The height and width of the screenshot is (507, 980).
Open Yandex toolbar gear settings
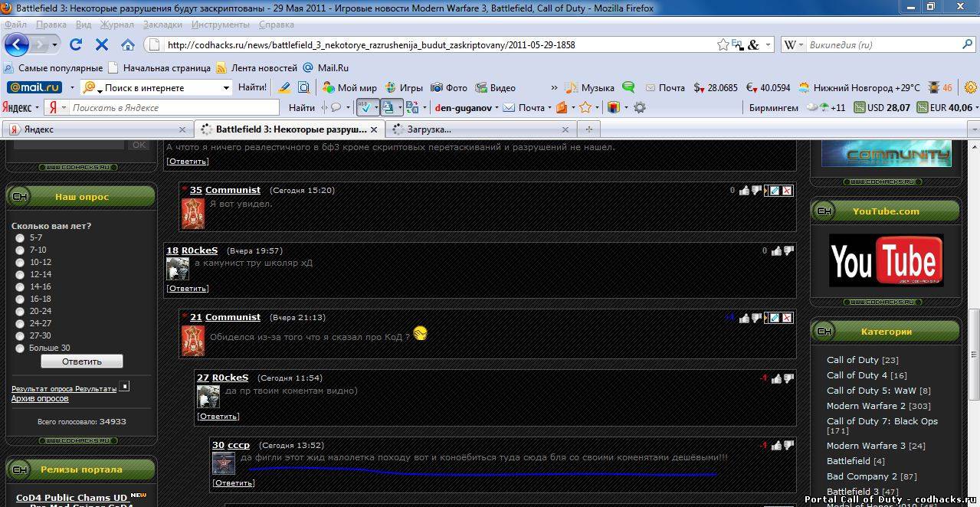click(x=640, y=108)
